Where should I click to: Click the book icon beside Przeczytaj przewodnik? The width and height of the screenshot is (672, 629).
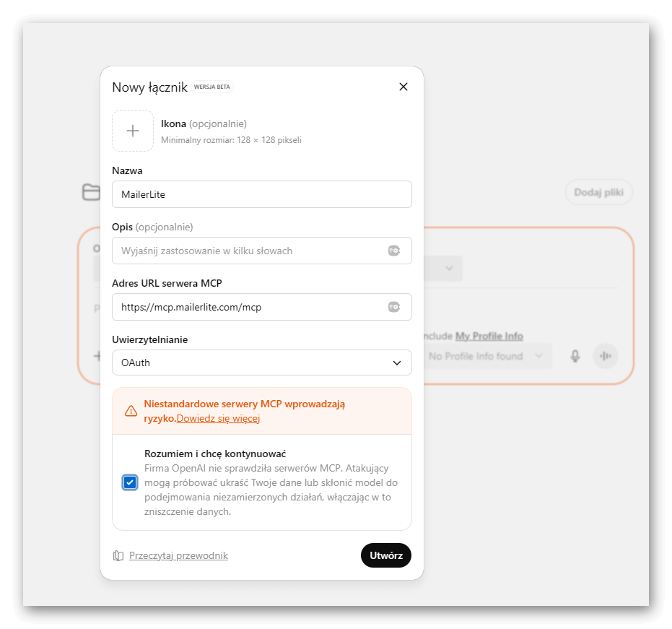[x=118, y=555]
